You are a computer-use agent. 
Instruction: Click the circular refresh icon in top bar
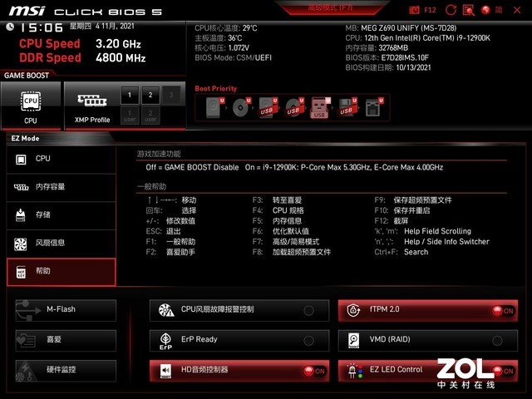click(x=451, y=10)
